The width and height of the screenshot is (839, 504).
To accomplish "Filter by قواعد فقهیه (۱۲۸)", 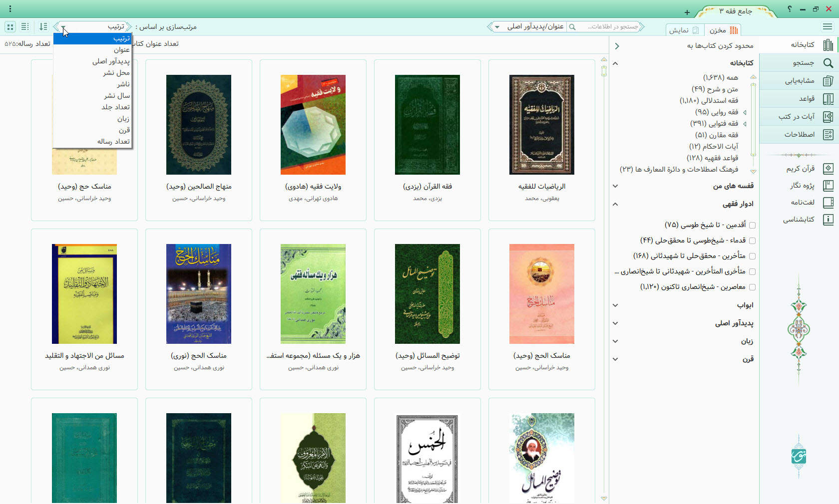I will pos(712,158).
